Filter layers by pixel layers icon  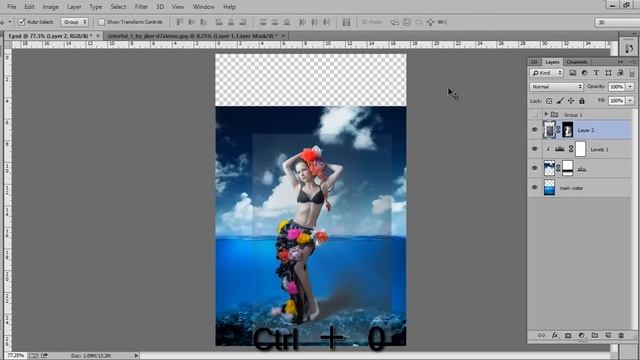572,73
